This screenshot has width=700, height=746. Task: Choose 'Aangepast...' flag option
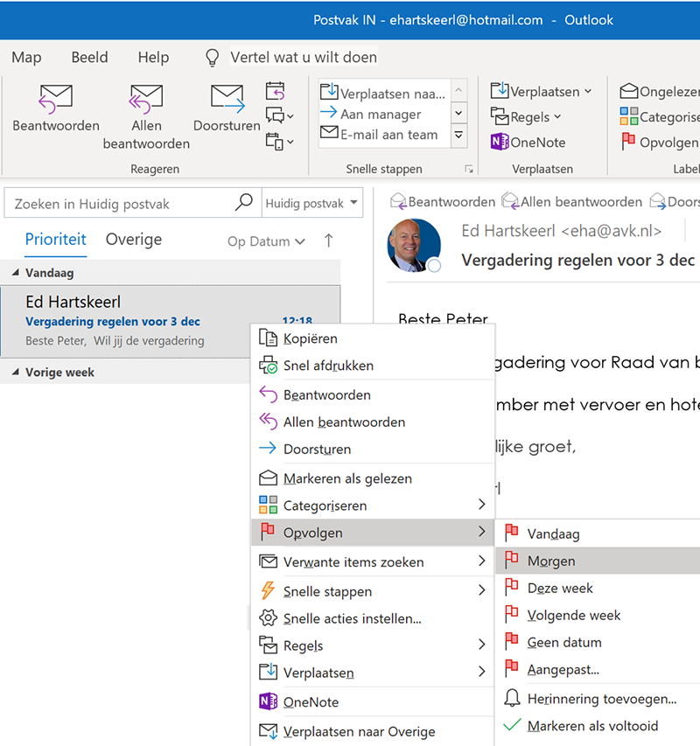point(598,669)
